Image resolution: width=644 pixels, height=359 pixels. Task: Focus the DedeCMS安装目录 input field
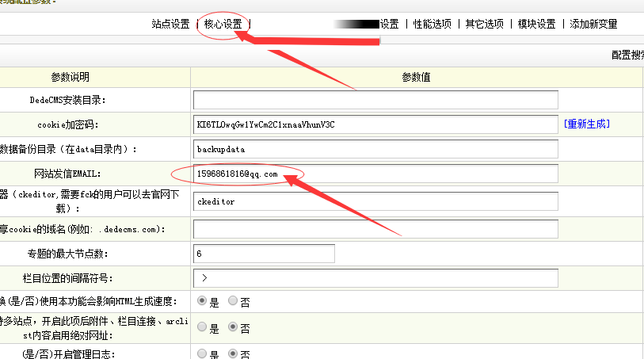[375, 100]
